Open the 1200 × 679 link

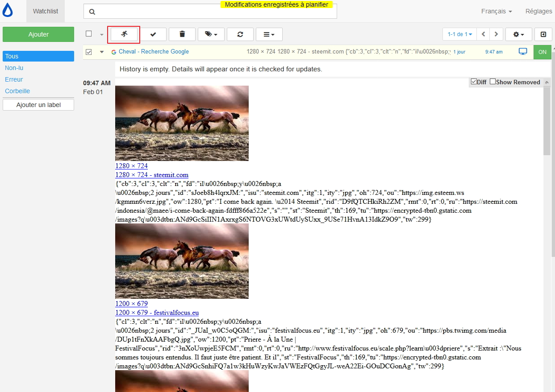[131, 304]
